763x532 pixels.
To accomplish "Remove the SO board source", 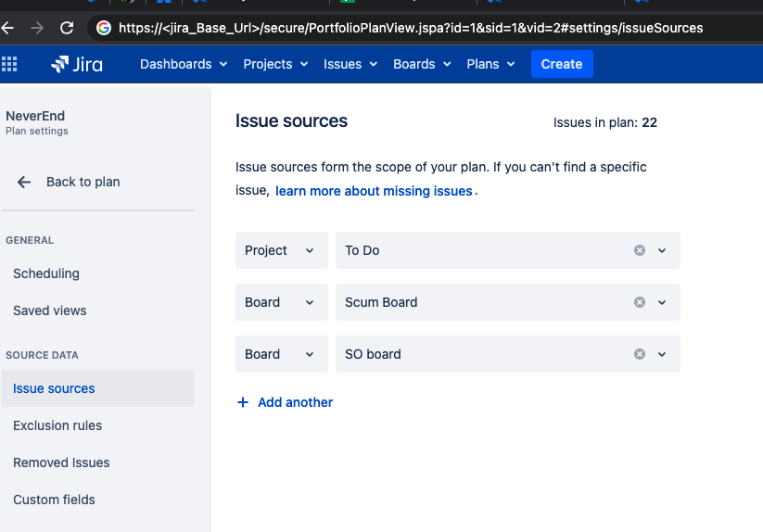I will tap(639, 354).
